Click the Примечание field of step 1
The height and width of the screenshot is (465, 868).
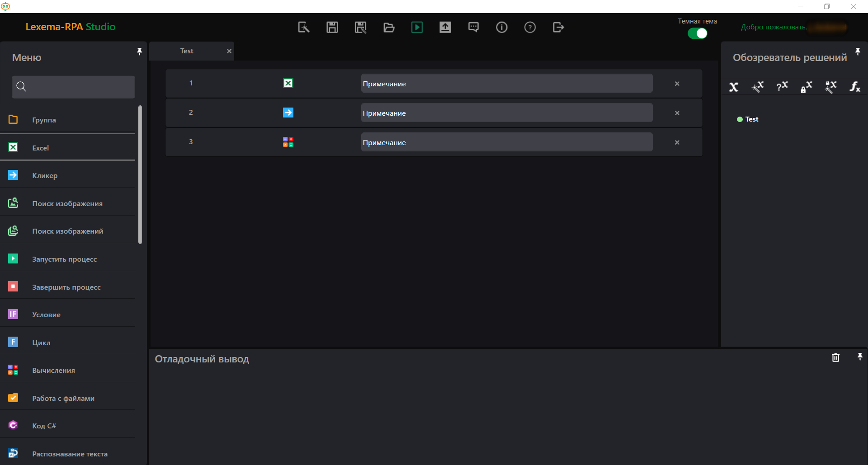[506, 84]
